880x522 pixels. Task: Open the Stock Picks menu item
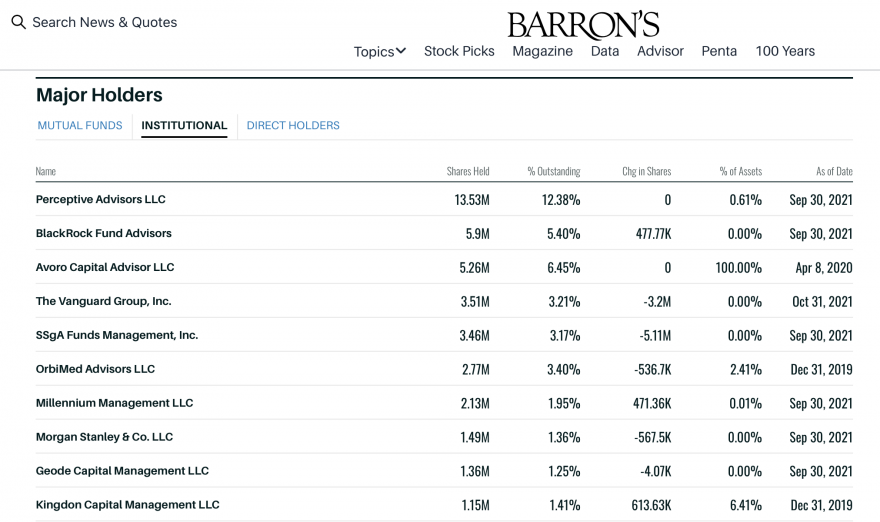(x=459, y=51)
